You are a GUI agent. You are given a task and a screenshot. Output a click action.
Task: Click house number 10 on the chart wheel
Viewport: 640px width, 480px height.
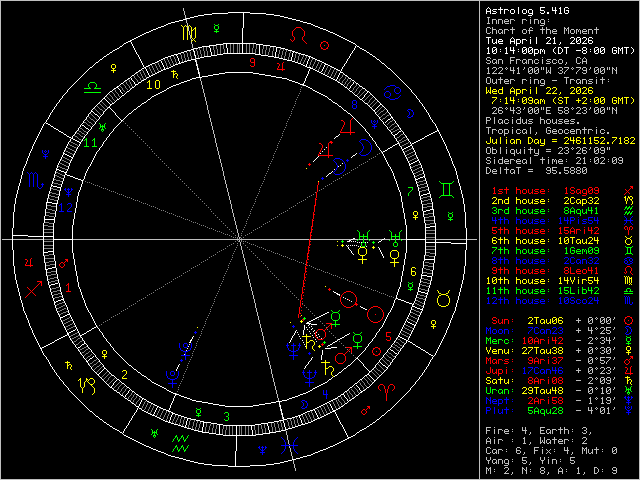[153, 85]
